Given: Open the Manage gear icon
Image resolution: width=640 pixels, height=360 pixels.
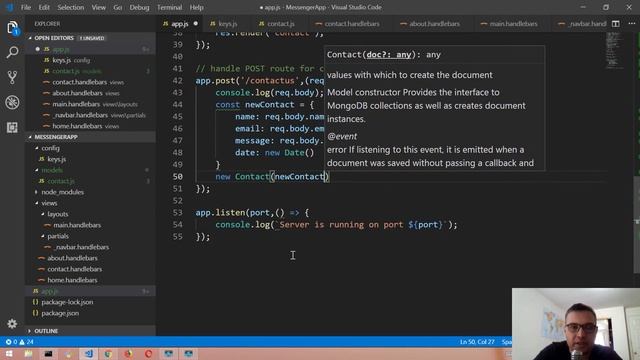Looking at the screenshot, I should coord(12,324).
